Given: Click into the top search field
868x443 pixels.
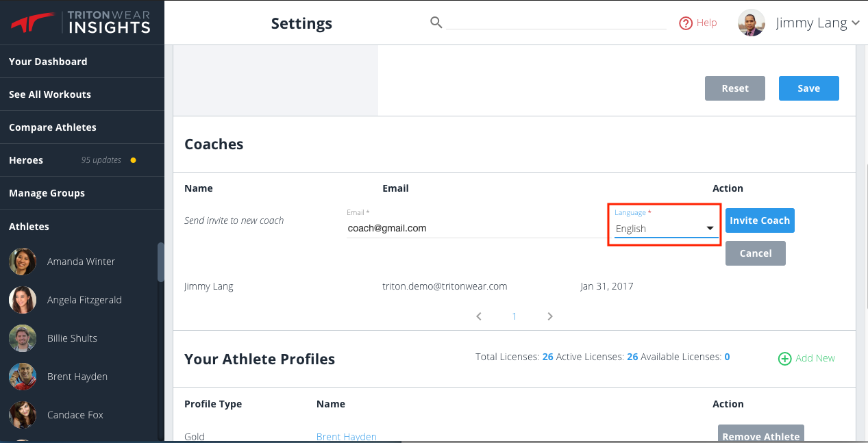Looking at the screenshot, I should coord(556,23).
